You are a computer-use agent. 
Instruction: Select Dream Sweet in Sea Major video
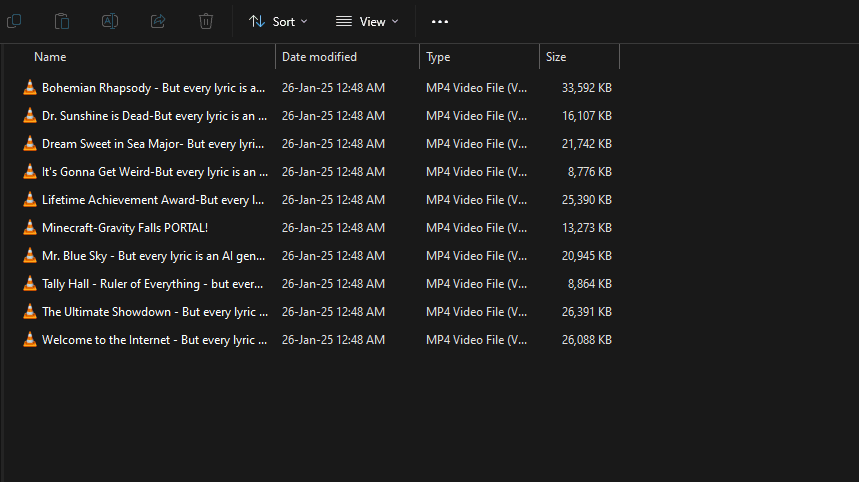click(x=154, y=144)
